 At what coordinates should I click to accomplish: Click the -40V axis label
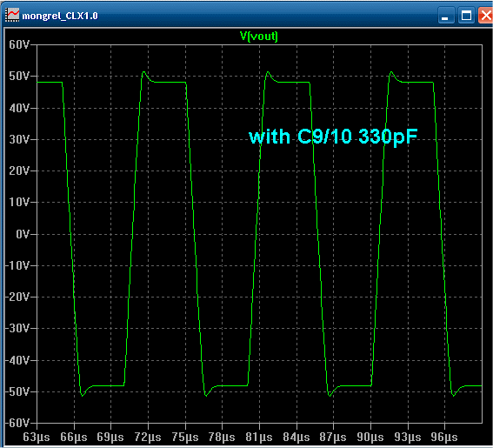coord(17,360)
